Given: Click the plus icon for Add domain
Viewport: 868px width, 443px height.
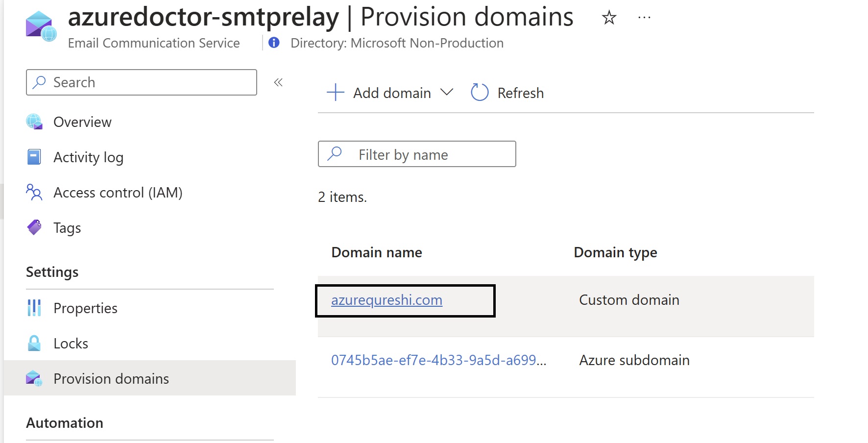Looking at the screenshot, I should pos(336,92).
